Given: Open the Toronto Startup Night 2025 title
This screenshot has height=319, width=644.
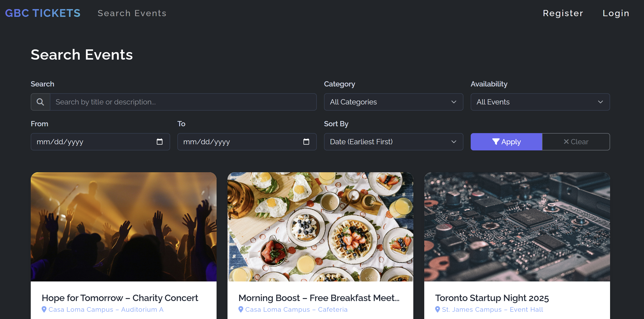Looking at the screenshot, I should tap(492, 298).
